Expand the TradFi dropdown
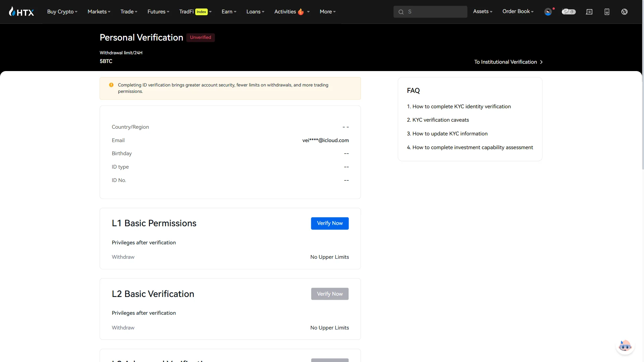The width and height of the screenshot is (644, 362). 195,12
